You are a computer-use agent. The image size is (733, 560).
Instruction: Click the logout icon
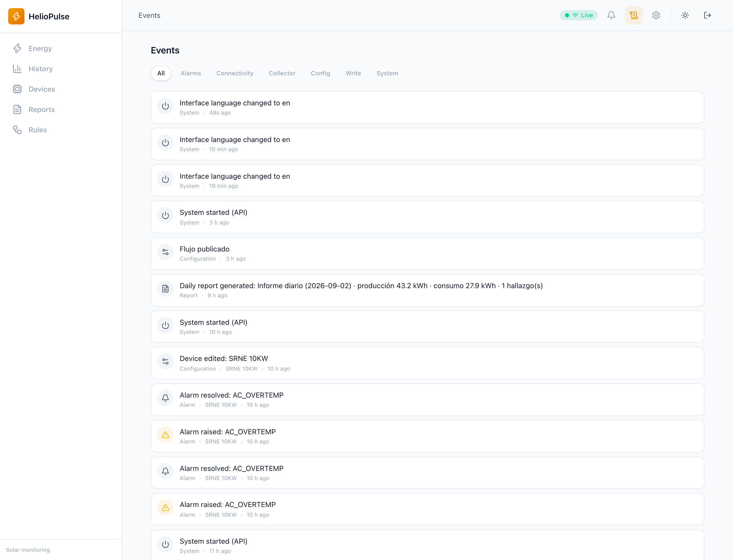[707, 15]
